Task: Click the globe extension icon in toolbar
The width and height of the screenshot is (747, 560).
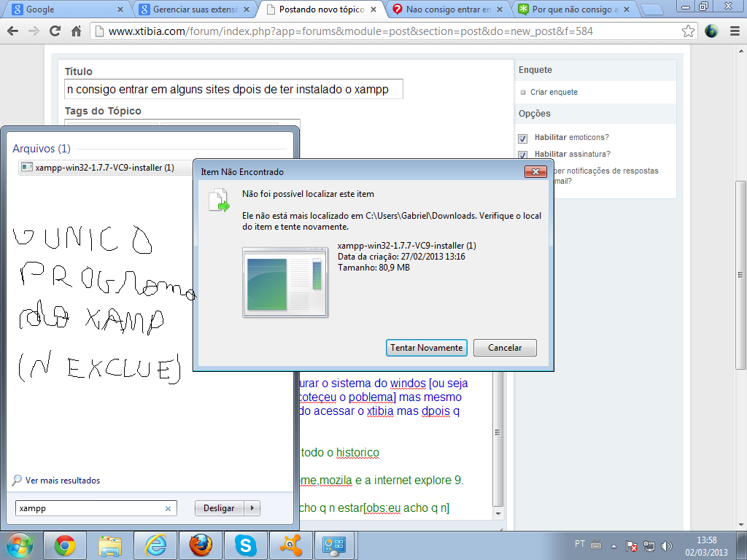Action: pos(711,31)
